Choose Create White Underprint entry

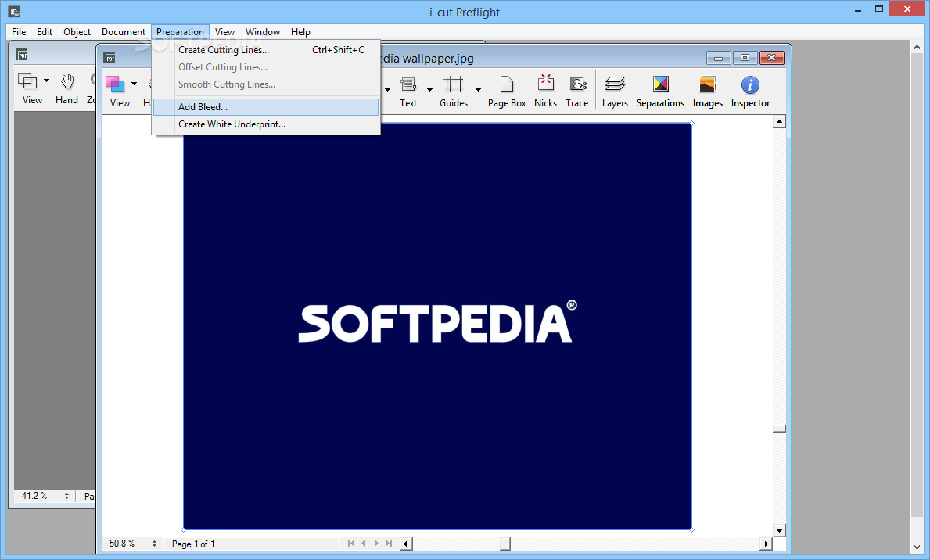[x=266, y=124]
